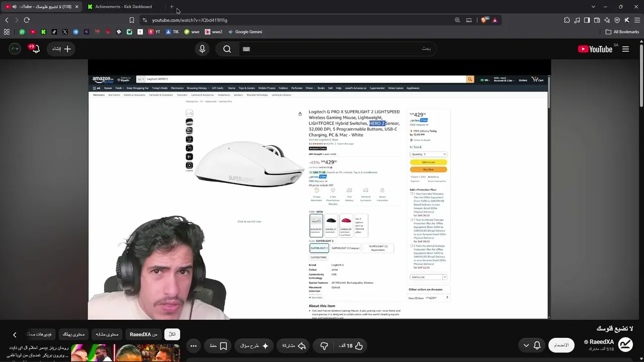Like the video with thumbs up

[352, 346]
